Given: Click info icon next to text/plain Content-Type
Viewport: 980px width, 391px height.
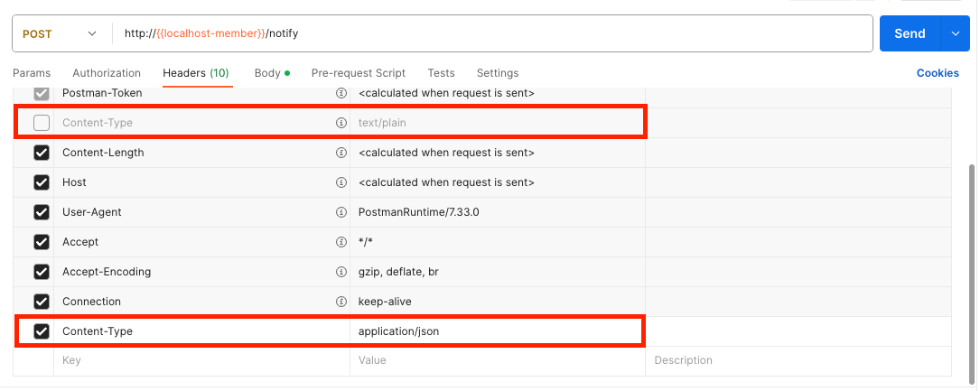Looking at the screenshot, I should pyautogui.click(x=341, y=123).
